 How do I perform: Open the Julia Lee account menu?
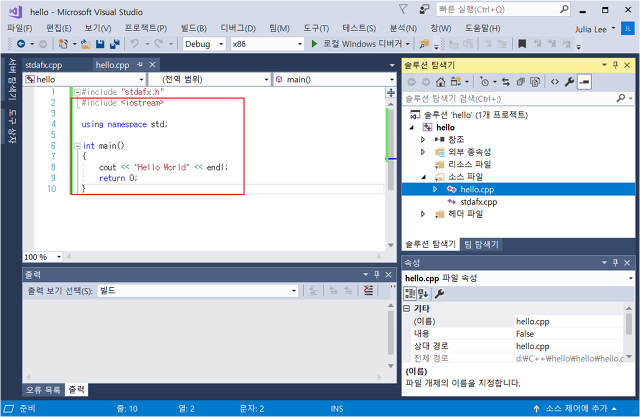[x=595, y=29]
